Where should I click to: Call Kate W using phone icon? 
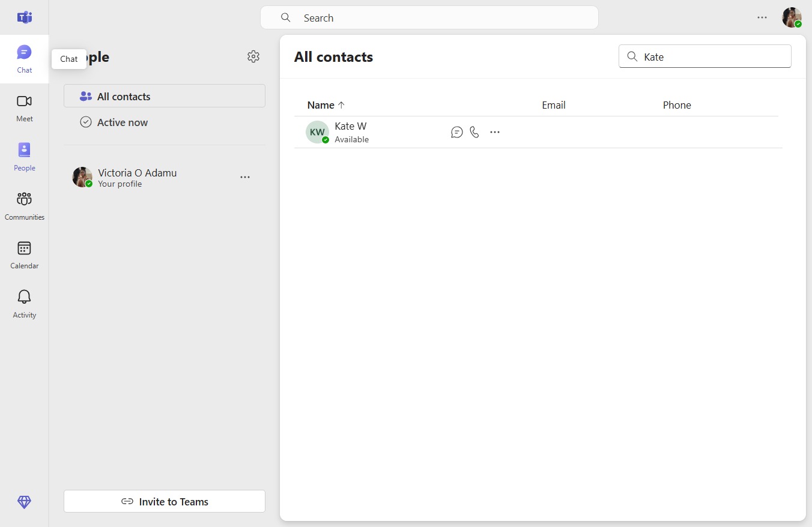(474, 132)
